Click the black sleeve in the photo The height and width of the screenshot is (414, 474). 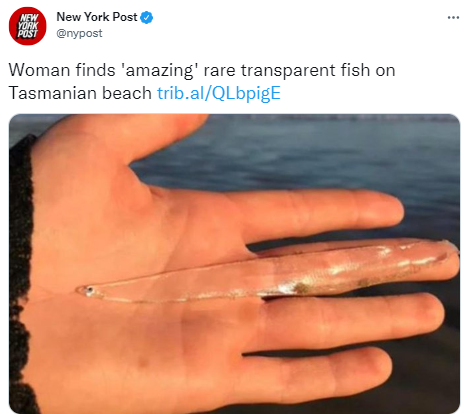(x=22, y=273)
